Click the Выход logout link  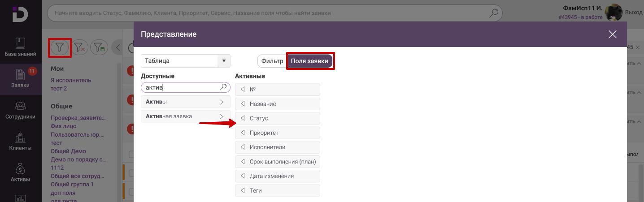coord(634,13)
